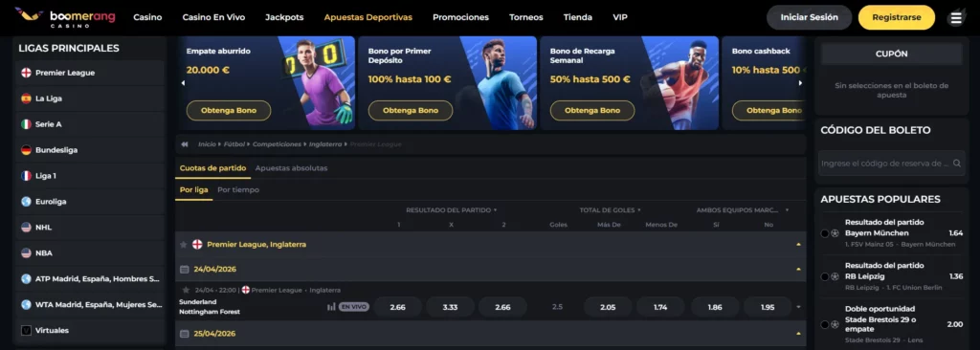Click the globe icon beside Euroliga
This screenshot has width=980, height=350.
click(x=26, y=201)
